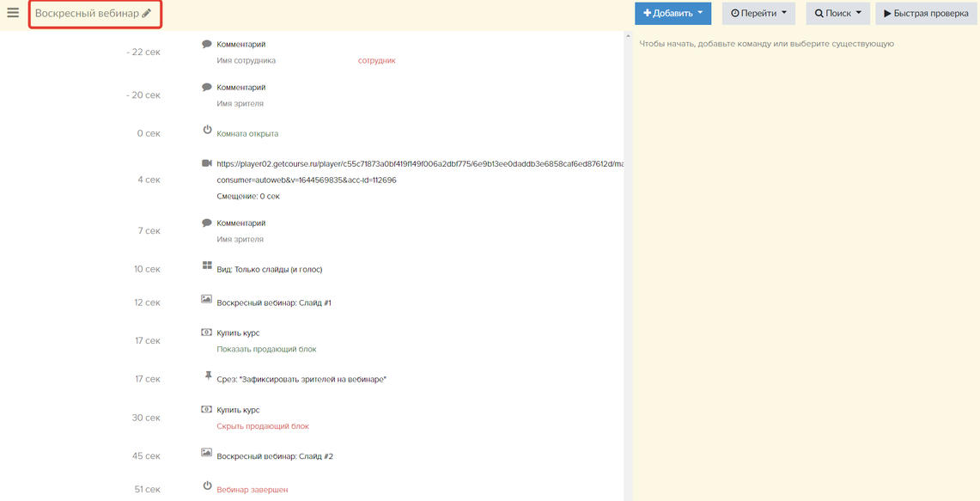Click the 30 сек timestamp
Viewport: 980px width, 501px height.
146,418
